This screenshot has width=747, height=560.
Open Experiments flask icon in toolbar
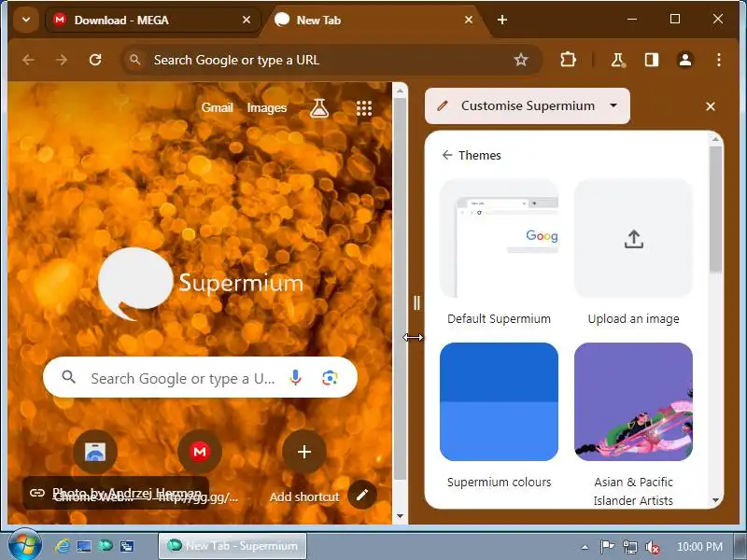[618, 60]
